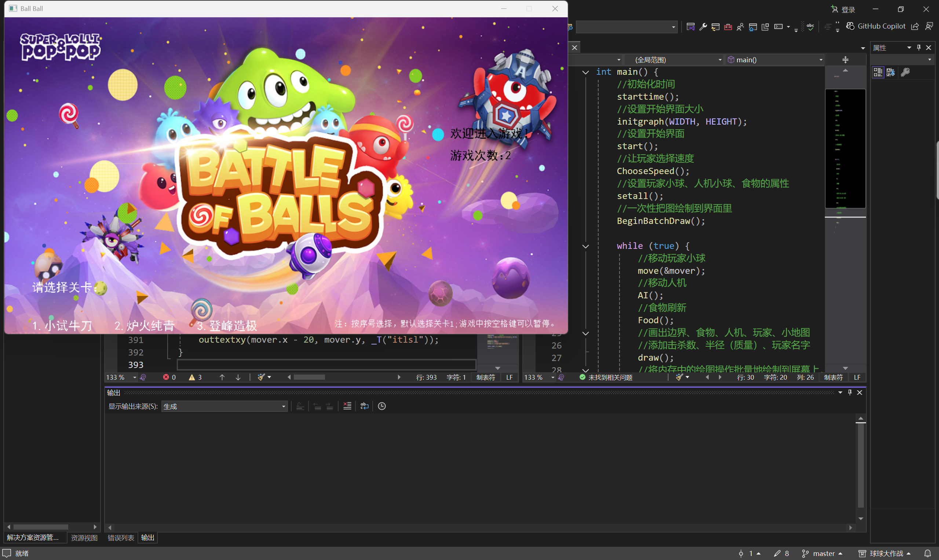The width and height of the screenshot is (939, 560).
Task: Click the left editor horizontal scrollbar thumb
Action: pyautogui.click(x=309, y=377)
